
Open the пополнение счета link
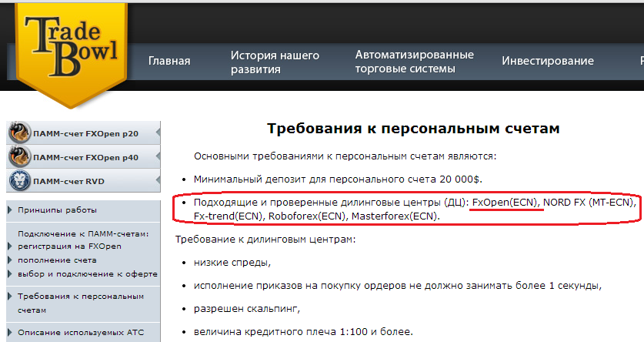[57, 260]
